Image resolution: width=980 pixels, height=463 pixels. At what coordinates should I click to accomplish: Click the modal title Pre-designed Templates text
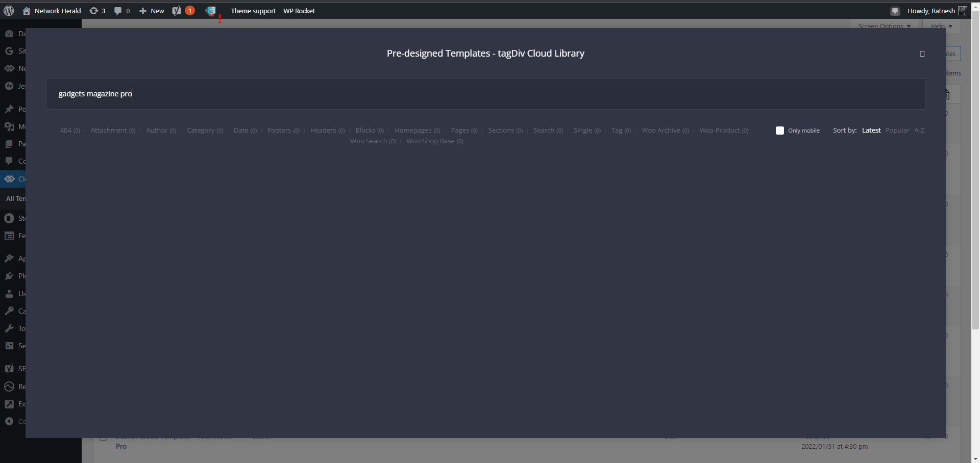485,54
